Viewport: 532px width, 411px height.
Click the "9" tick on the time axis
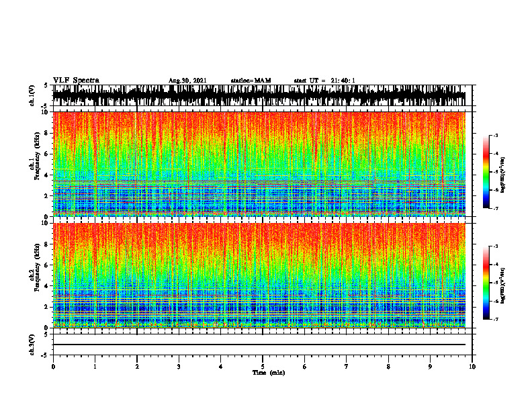[430, 367]
